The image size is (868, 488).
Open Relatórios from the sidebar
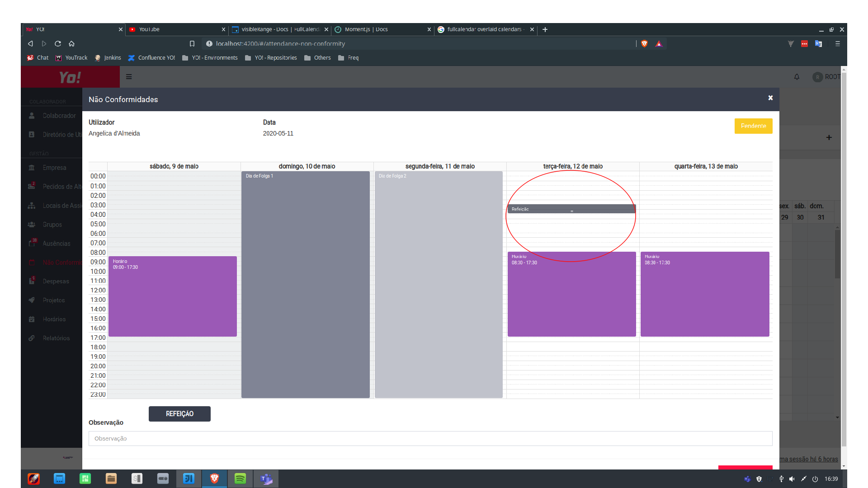[56, 338]
